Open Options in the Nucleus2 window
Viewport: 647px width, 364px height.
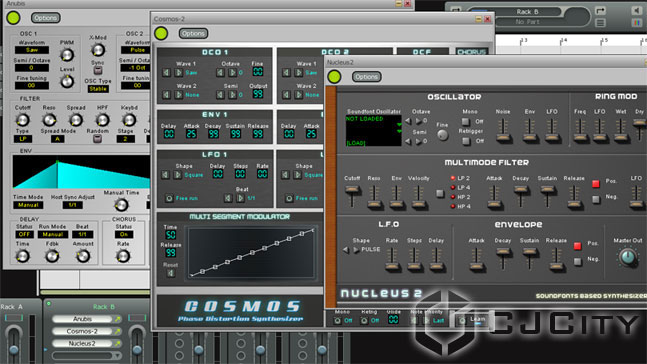coord(366,77)
